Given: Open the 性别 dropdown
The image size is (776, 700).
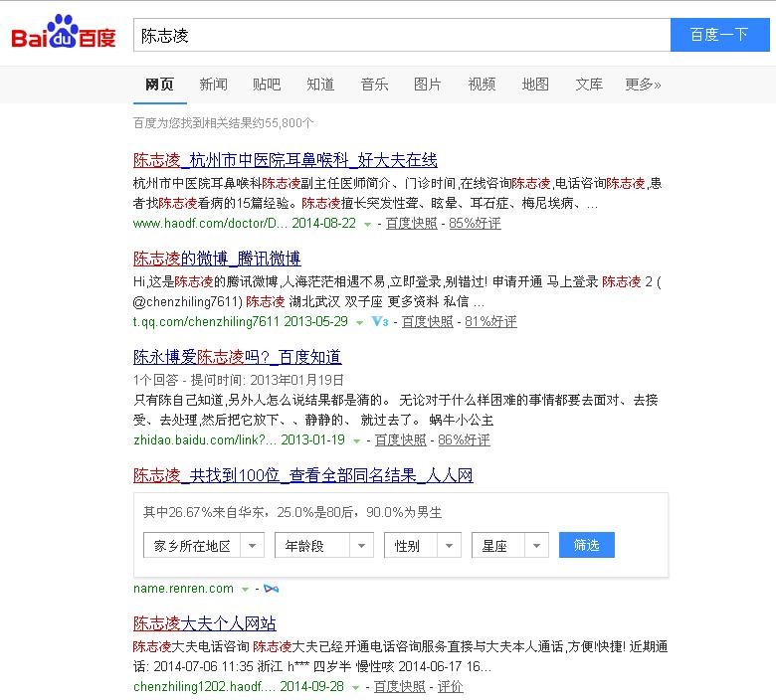Looking at the screenshot, I should 423,545.
